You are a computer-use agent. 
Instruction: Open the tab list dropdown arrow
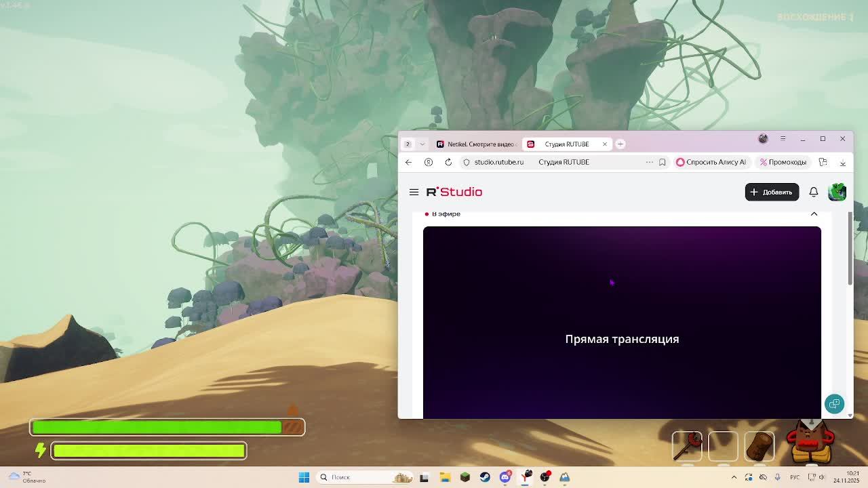tap(422, 144)
